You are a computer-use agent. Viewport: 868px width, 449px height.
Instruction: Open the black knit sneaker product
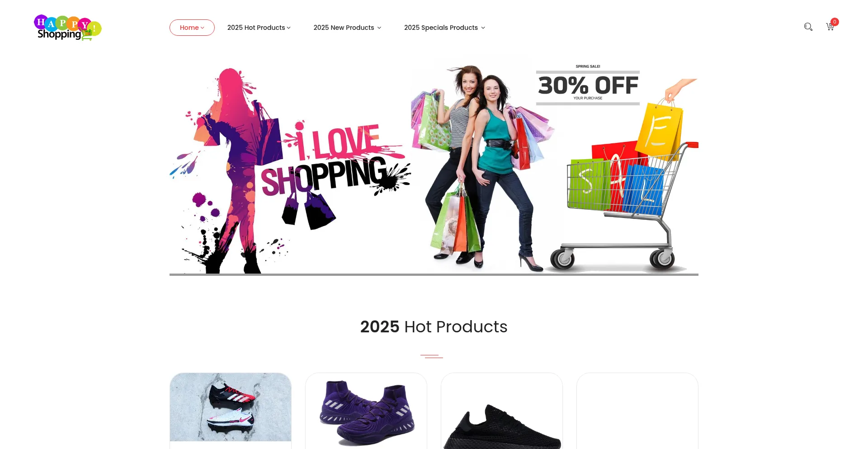502,411
